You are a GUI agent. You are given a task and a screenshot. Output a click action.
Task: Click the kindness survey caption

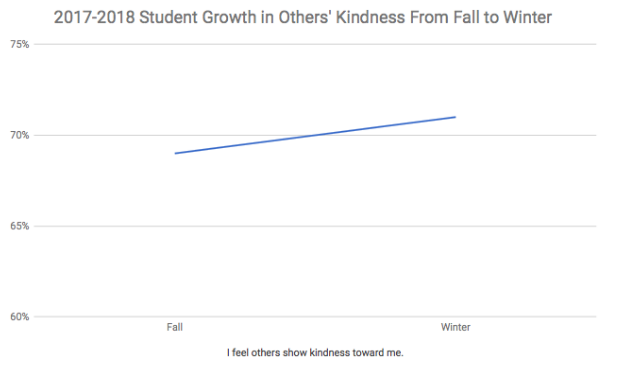[x=315, y=352]
